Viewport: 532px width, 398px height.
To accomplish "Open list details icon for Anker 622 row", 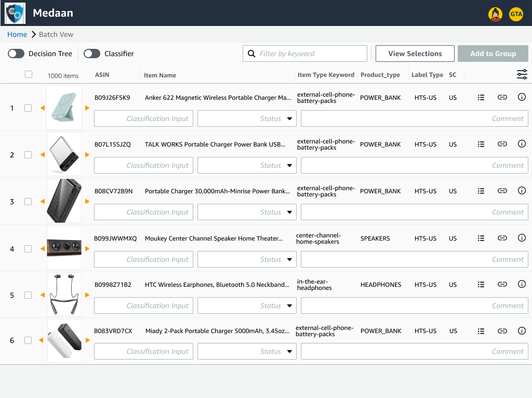I will [481, 97].
